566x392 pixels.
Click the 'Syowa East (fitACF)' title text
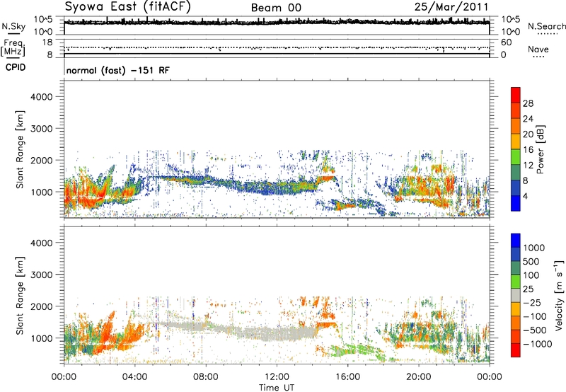click(x=128, y=6)
